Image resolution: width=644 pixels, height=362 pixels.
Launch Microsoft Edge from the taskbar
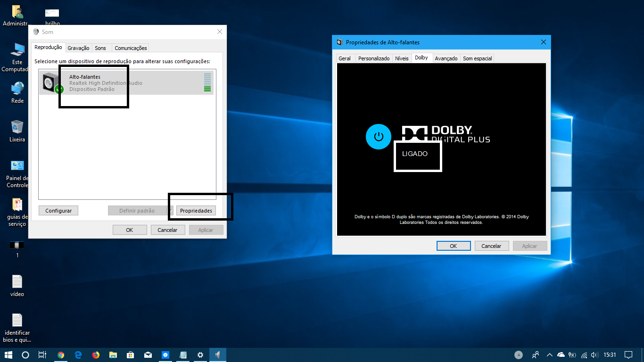pyautogui.click(x=78, y=355)
